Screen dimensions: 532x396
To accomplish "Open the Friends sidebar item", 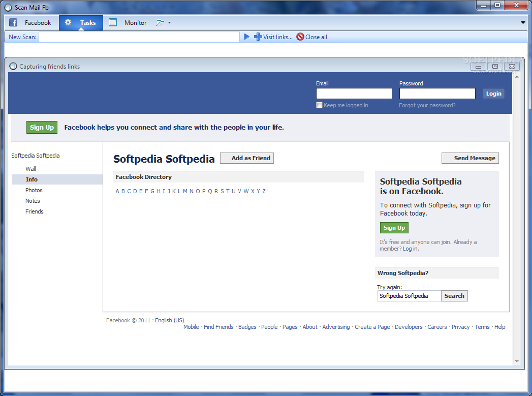I will point(34,211).
